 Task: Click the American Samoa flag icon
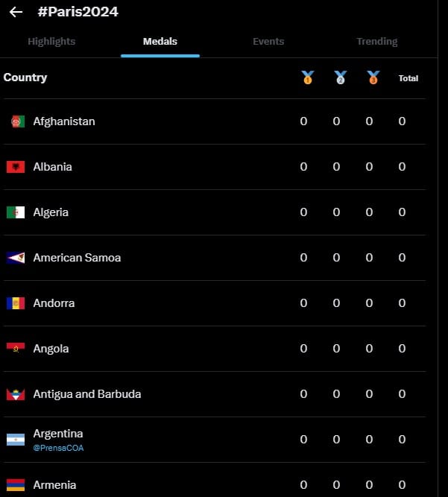tap(16, 258)
